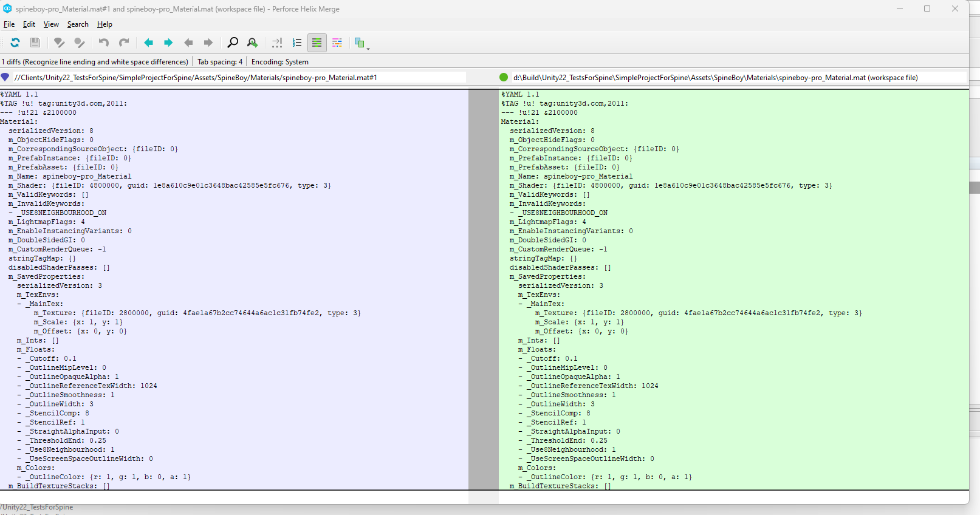
Task: Click '_OutlineColor' line in left pane
Action: coord(108,477)
